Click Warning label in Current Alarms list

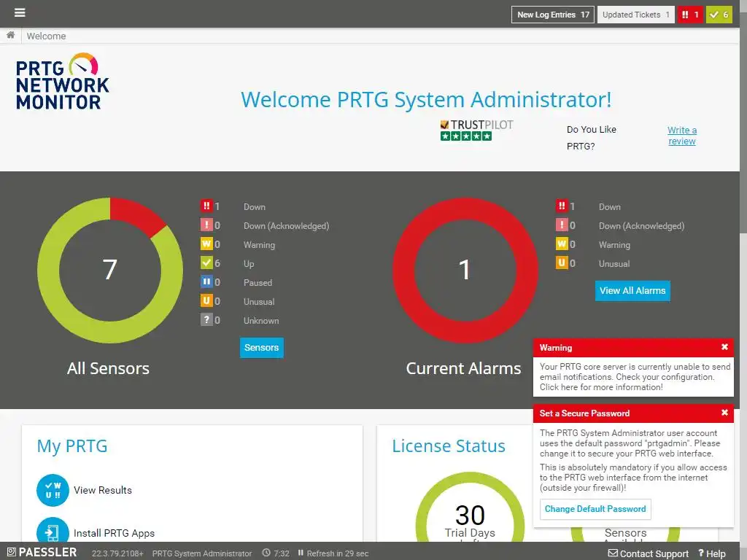click(x=614, y=245)
